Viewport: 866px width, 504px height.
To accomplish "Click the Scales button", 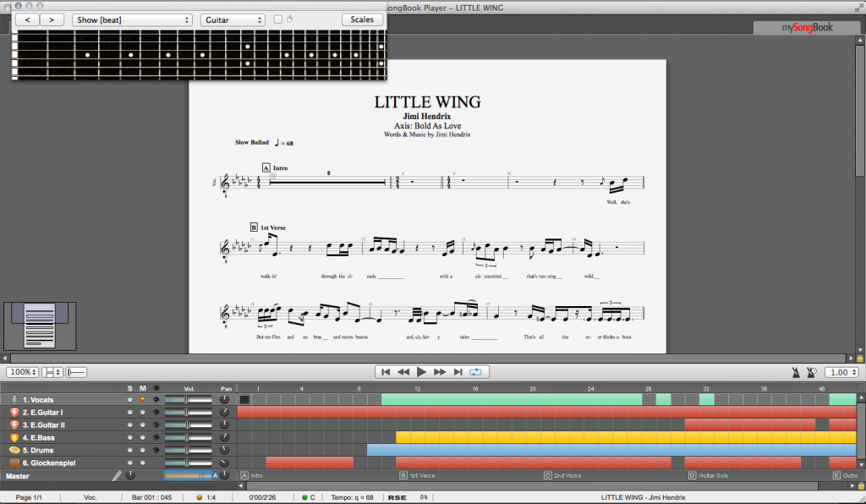I will coord(362,19).
